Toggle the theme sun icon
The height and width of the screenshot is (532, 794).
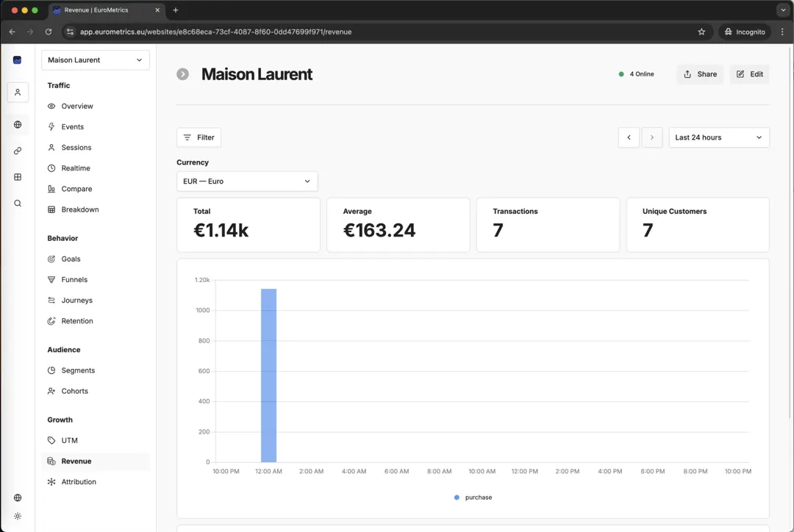18,517
